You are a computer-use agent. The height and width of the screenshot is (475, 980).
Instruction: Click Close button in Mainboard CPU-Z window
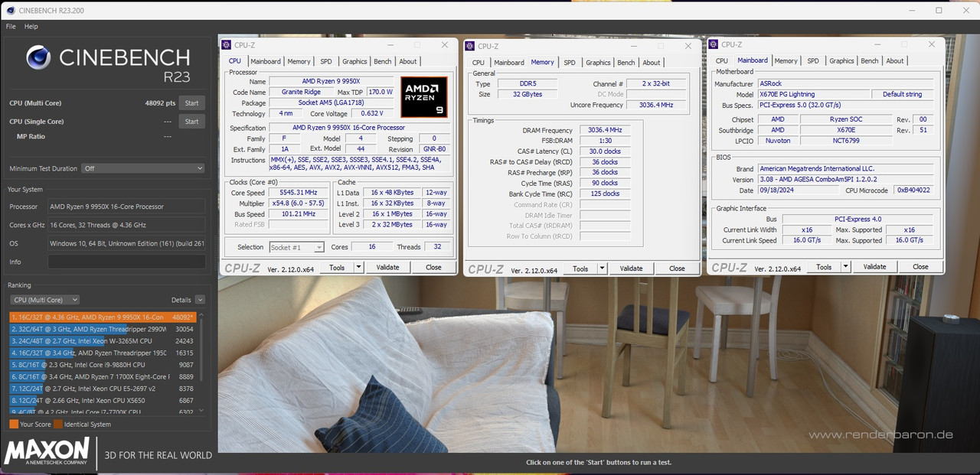coord(920,267)
